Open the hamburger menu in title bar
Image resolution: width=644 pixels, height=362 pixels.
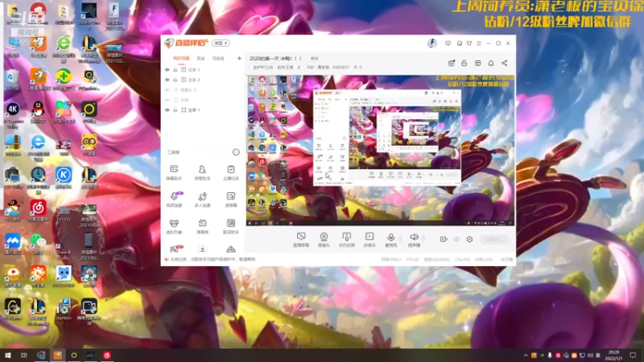click(x=479, y=43)
